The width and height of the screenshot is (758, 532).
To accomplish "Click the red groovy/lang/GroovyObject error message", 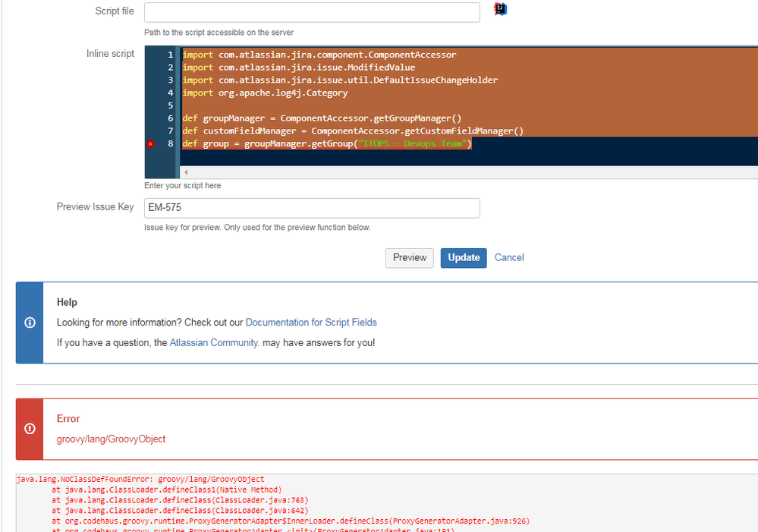I will tap(111, 439).
